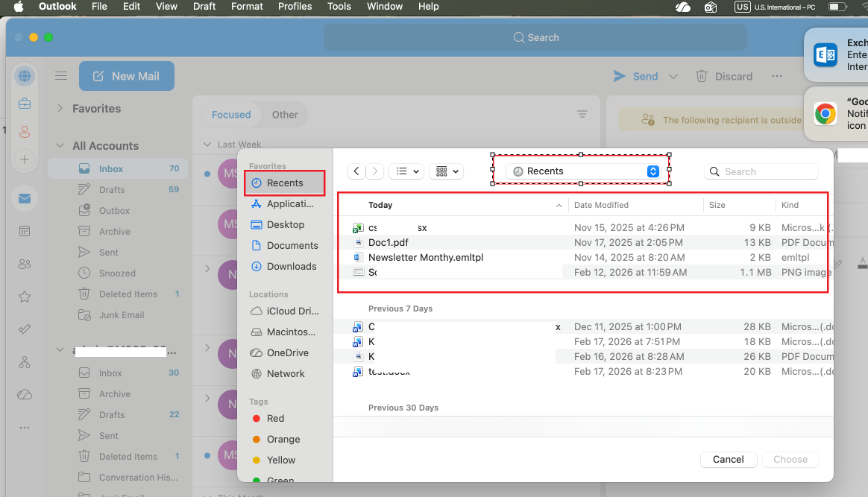Select Documents in dialog sidebar

[285, 245]
